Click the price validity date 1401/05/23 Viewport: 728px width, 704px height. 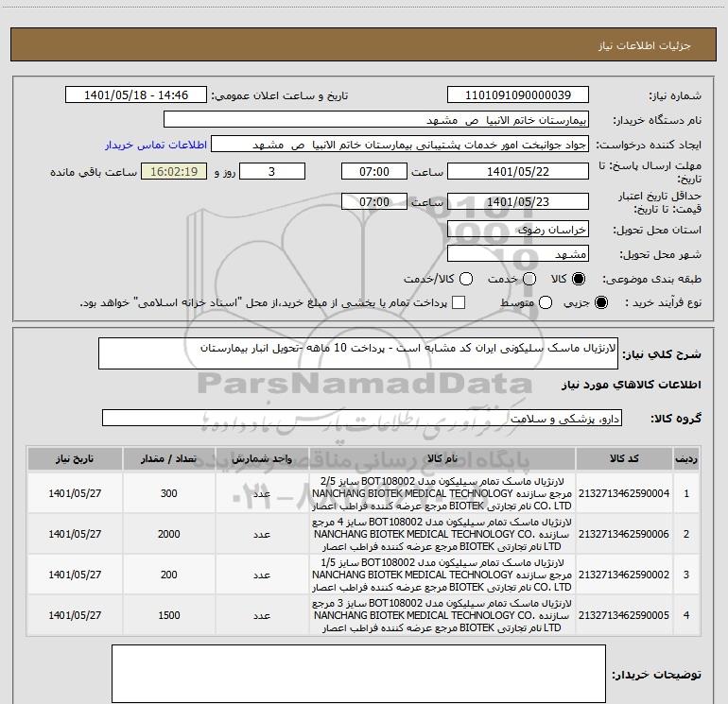pos(518,201)
